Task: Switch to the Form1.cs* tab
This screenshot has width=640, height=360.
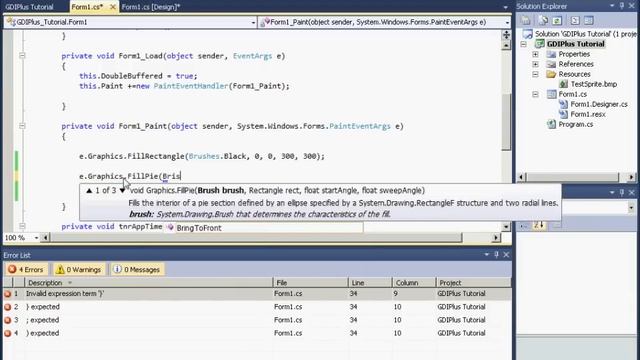Action: point(87,7)
